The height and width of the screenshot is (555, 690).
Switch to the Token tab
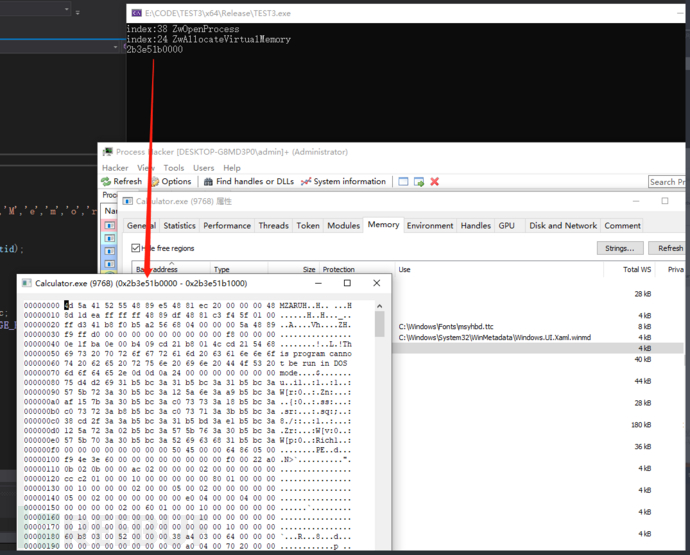[x=308, y=225]
